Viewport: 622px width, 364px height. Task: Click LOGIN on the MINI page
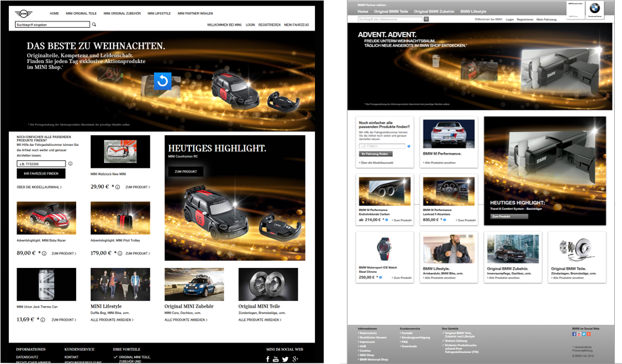pyautogui.click(x=250, y=25)
